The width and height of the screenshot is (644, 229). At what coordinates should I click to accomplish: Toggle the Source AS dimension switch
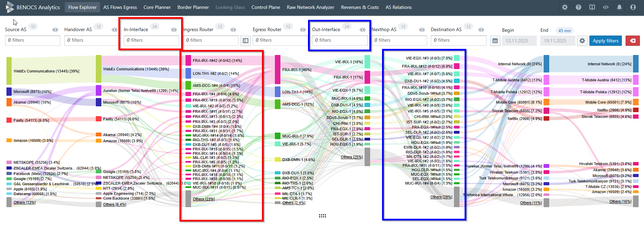pos(55,30)
